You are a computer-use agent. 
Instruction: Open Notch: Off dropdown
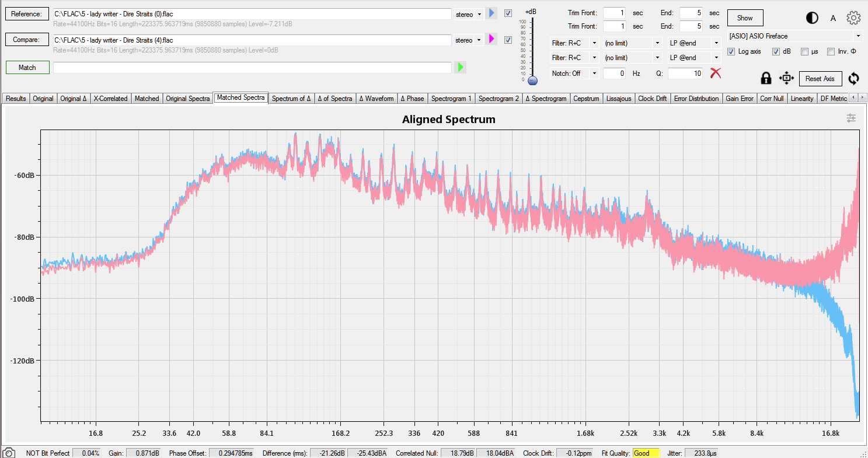tap(574, 74)
